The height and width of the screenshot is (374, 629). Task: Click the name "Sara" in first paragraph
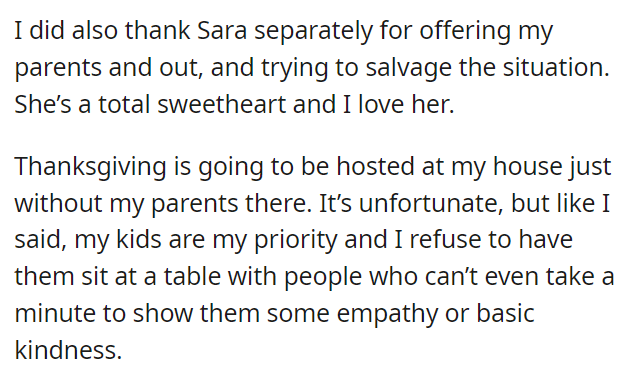point(221,30)
